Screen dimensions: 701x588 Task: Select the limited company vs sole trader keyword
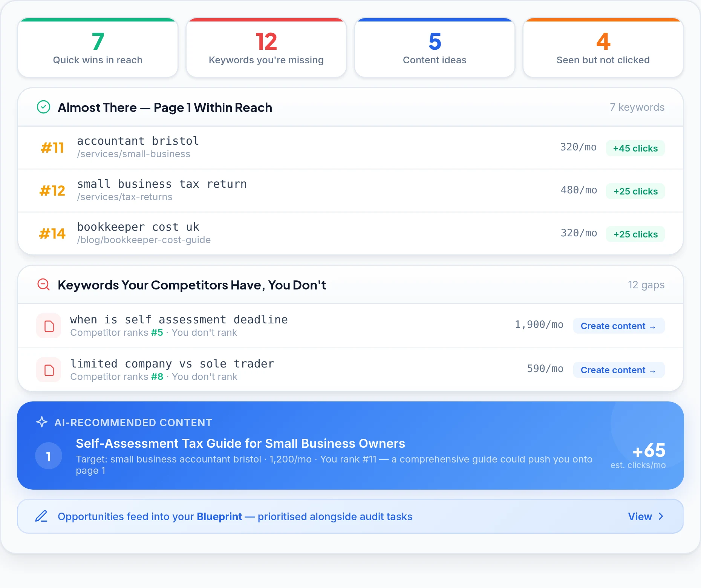pyautogui.click(x=172, y=364)
